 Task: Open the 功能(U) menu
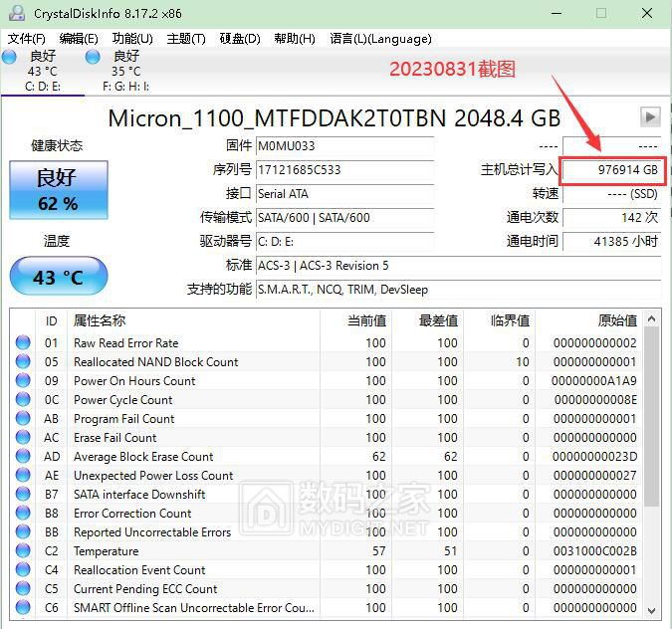click(x=132, y=39)
